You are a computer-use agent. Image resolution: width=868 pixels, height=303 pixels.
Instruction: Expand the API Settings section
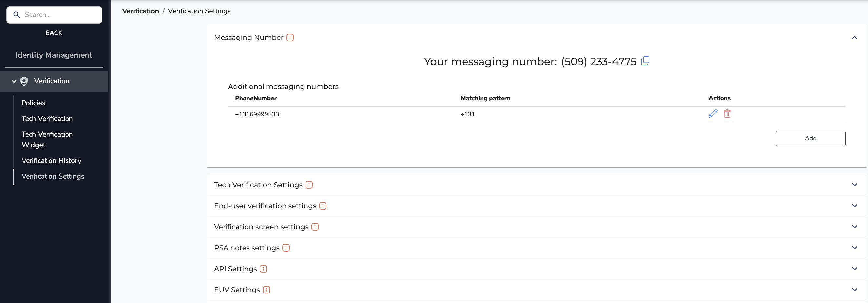(854, 269)
